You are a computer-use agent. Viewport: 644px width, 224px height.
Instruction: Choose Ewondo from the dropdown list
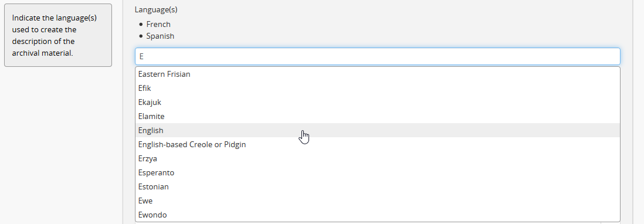click(378, 215)
